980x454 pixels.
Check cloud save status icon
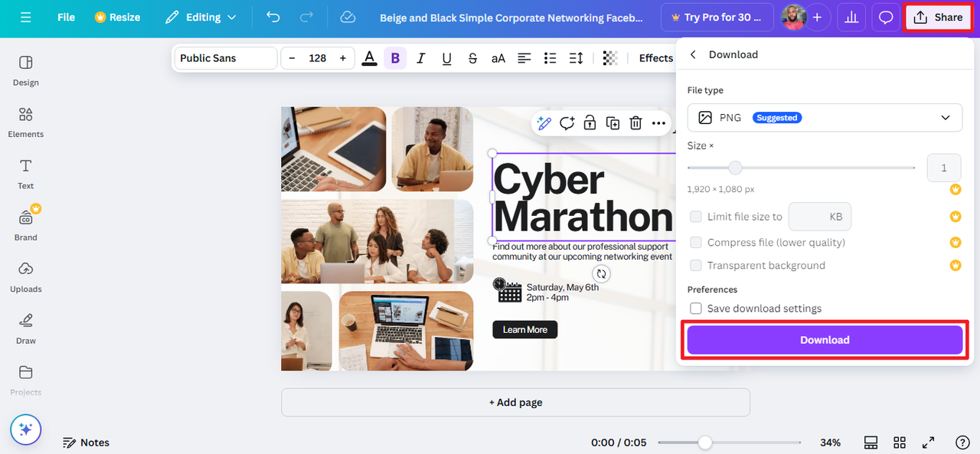348,17
